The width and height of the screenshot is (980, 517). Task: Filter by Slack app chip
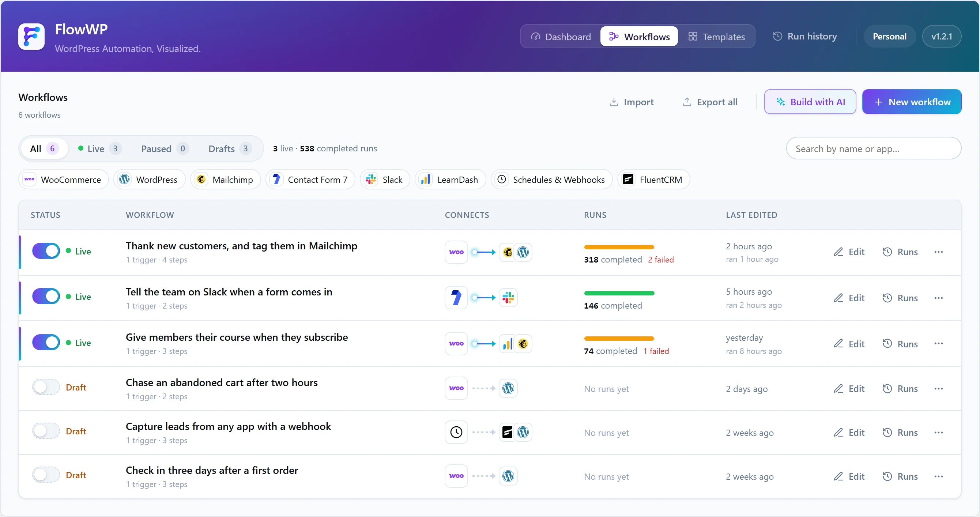385,180
